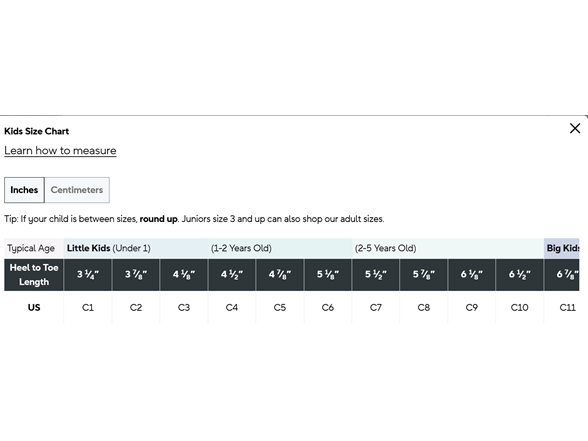Select the C9 size cell
Viewport: 588px width, 441px height.
[472, 308]
